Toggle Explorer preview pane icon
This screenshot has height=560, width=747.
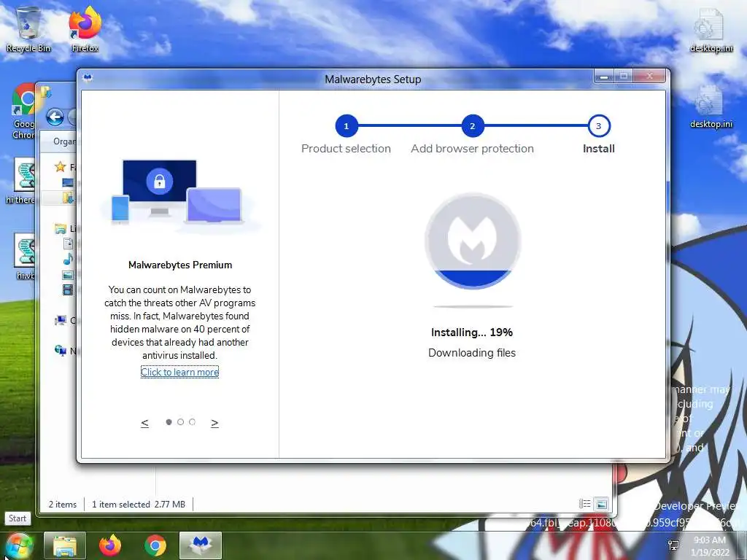pyautogui.click(x=602, y=504)
